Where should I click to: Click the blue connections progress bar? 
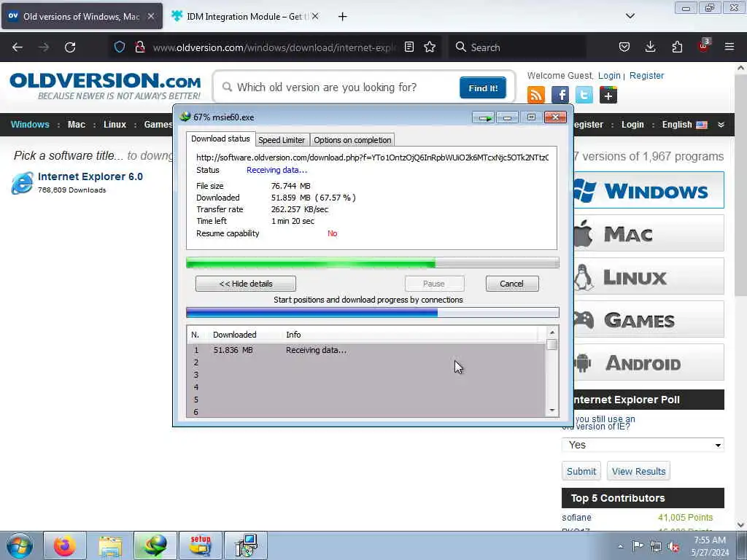(x=373, y=313)
